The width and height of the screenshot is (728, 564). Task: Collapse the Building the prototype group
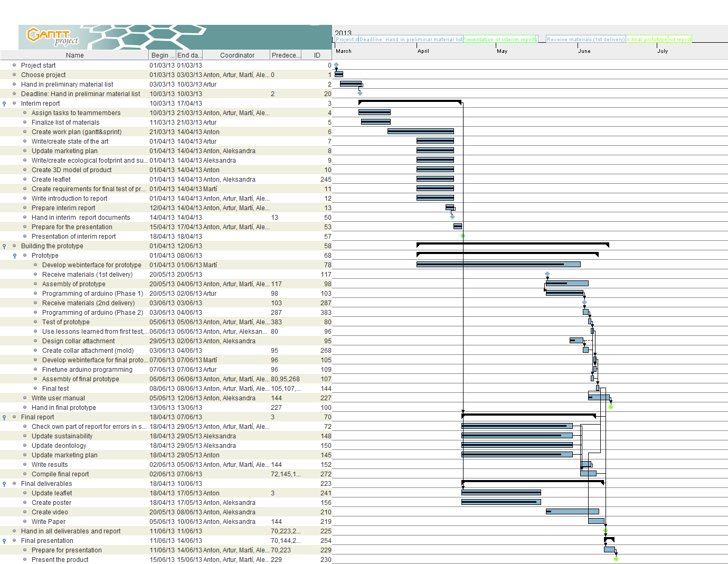coord(4,247)
